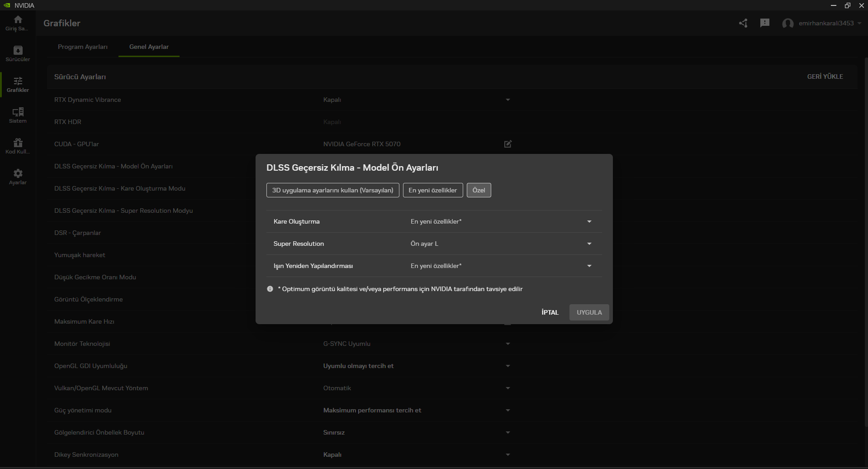
Task: Open the Sürücüler drivers section
Action: [18, 54]
